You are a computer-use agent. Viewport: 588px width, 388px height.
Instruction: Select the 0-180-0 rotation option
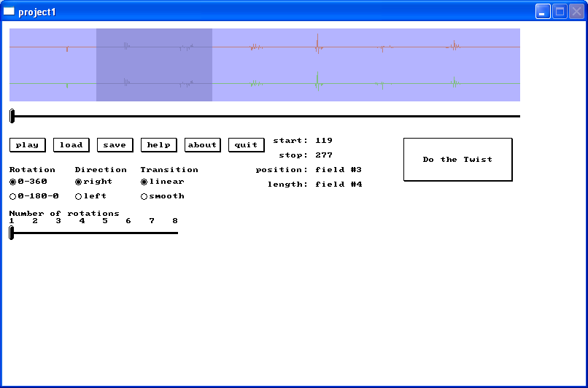point(12,196)
